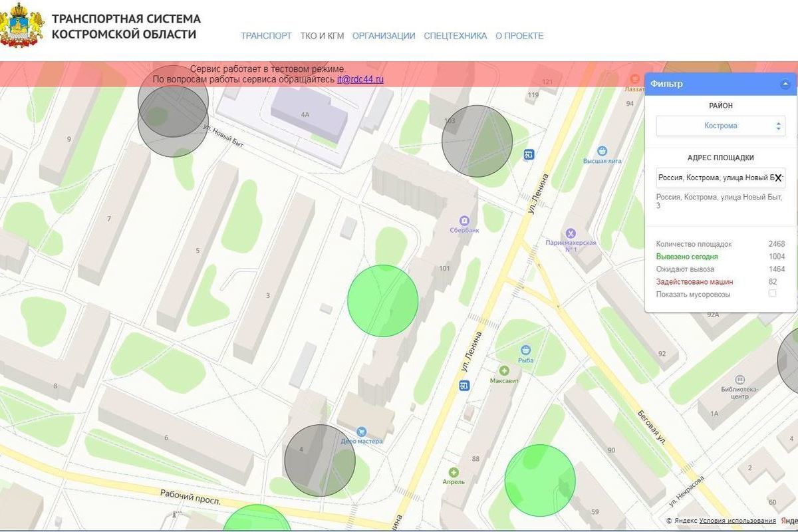798x532 pixels.
Task: Click building number 121 on the map
Action: click(547, 82)
